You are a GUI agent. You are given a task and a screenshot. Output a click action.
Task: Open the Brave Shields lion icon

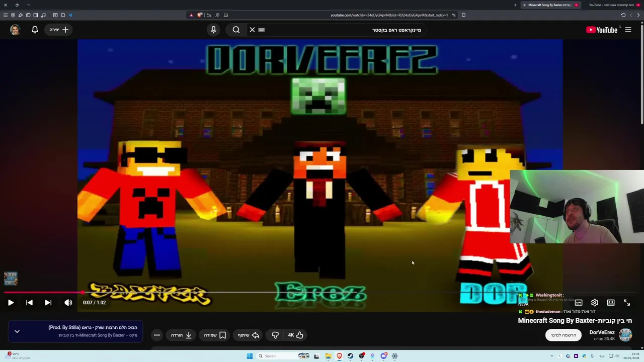click(x=200, y=15)
